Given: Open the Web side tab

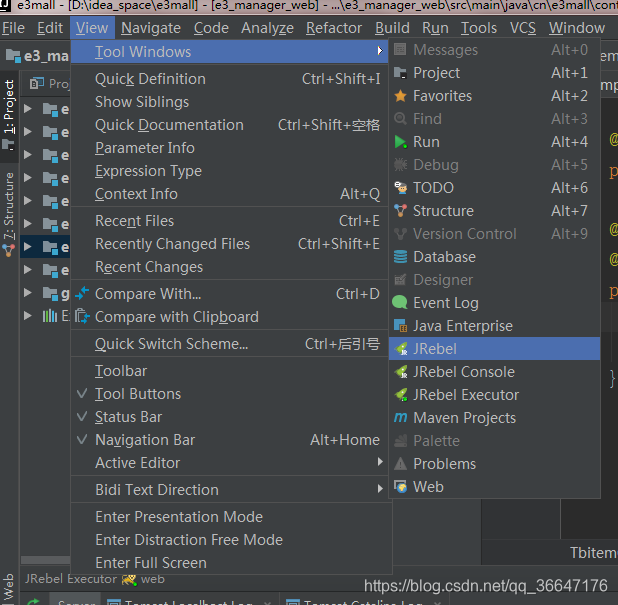Looking at the screenshot, I should click(9, 586).
